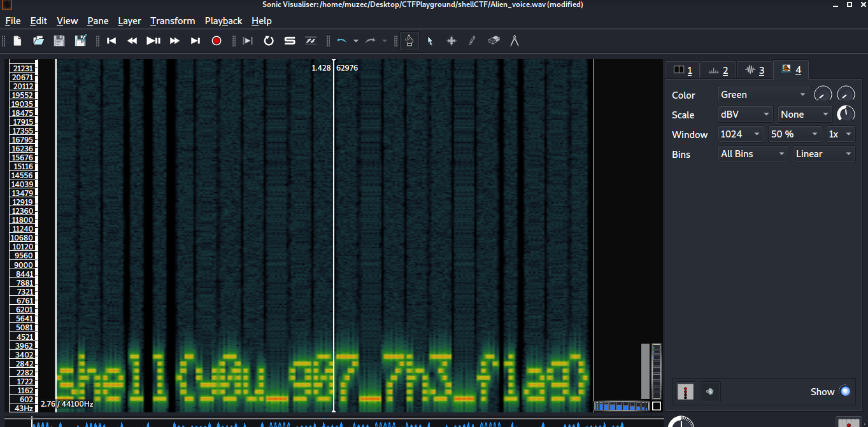Click the playback position line in spectrogram
This screenshot has height=427, width=868.
point(334,235)
